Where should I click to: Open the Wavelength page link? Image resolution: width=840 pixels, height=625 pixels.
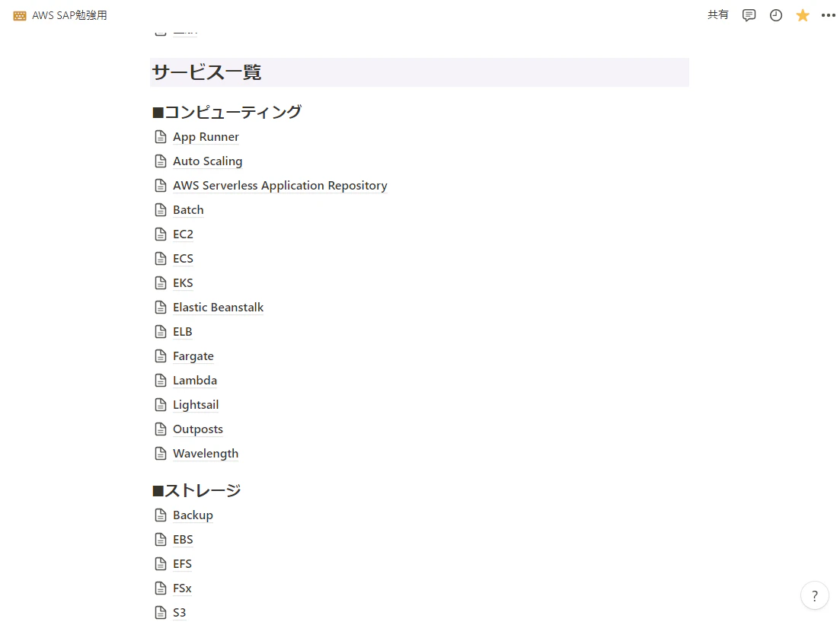205,454
